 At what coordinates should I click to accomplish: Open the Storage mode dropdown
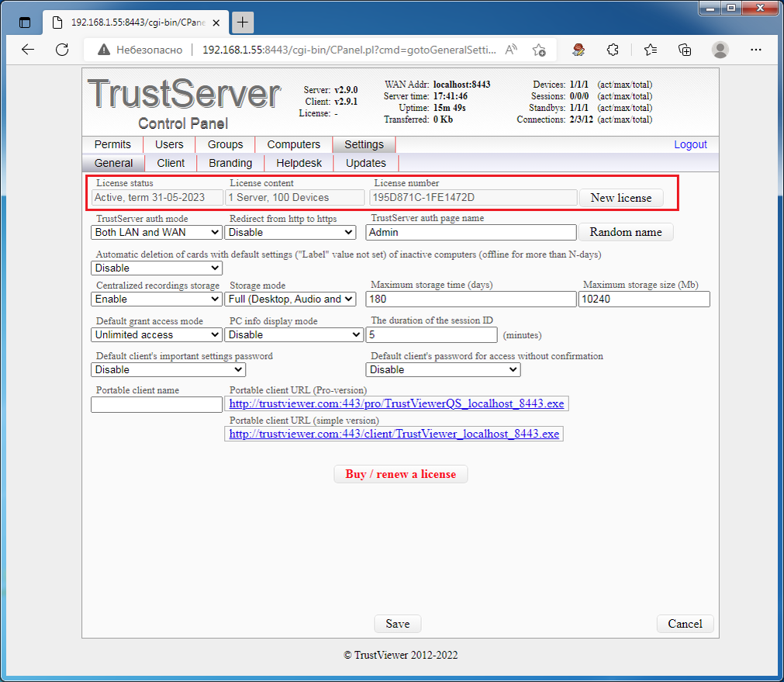pyautogui.click(x=290, y=299)
